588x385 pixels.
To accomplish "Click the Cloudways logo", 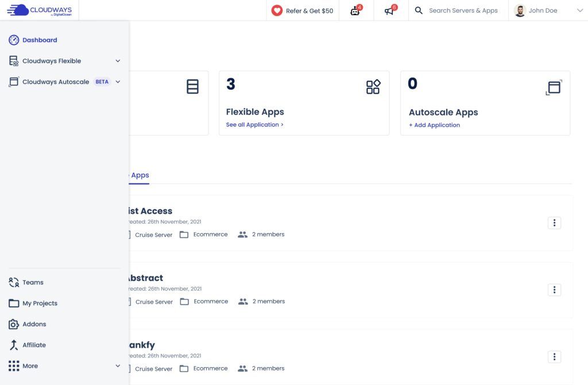I will [x=40, y=10].
